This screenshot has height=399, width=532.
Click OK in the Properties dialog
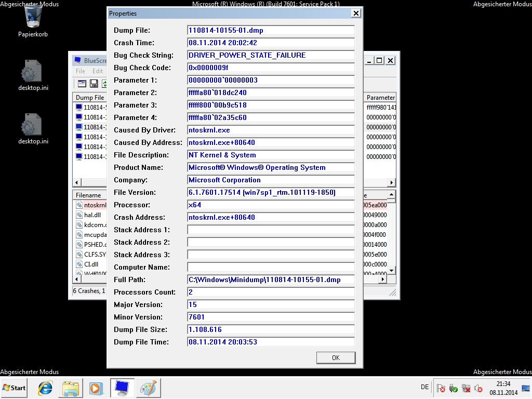click(336, 357)
